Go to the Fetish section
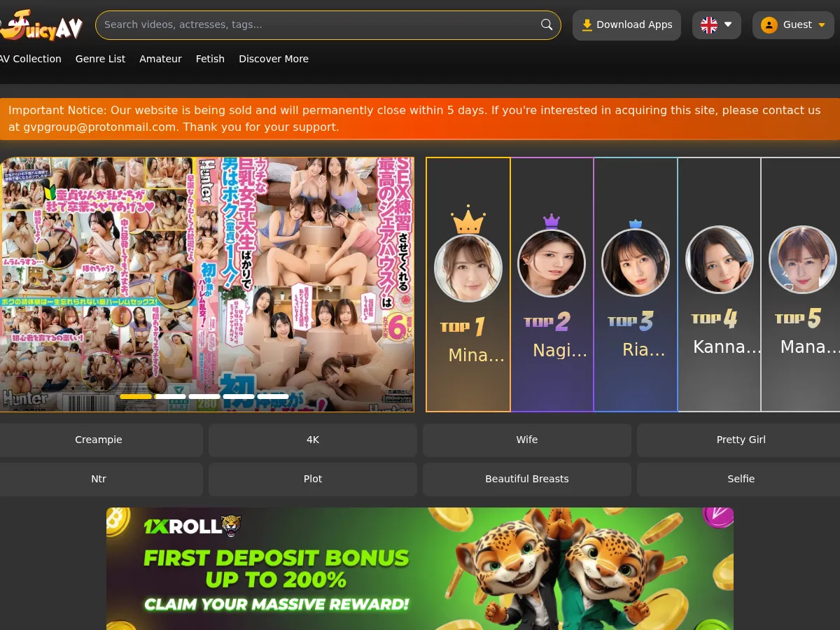 point(210,59)
